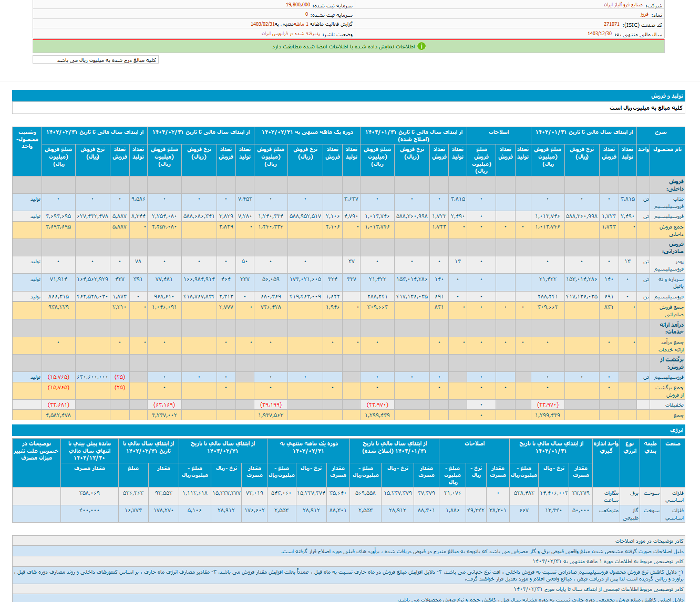Click the symbol value فروژ

click(644, 15)
